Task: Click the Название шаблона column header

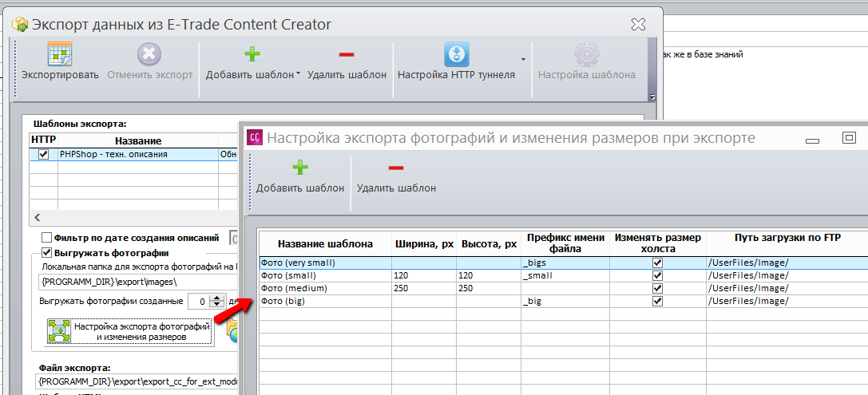Action: [x=326, y=244]
